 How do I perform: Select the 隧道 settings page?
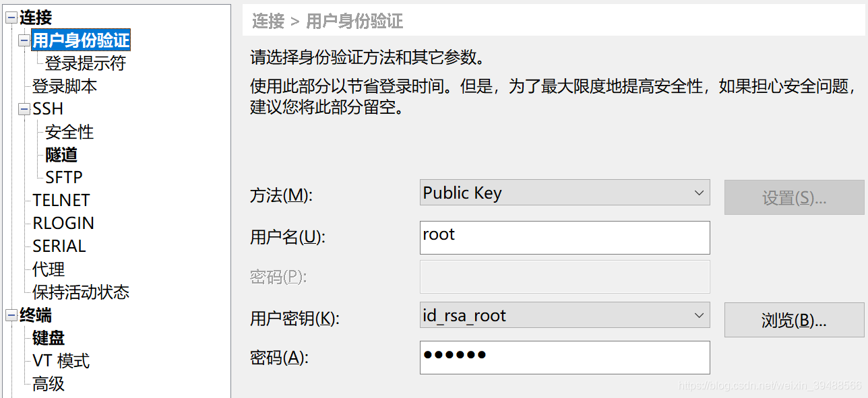pos(61,154)
